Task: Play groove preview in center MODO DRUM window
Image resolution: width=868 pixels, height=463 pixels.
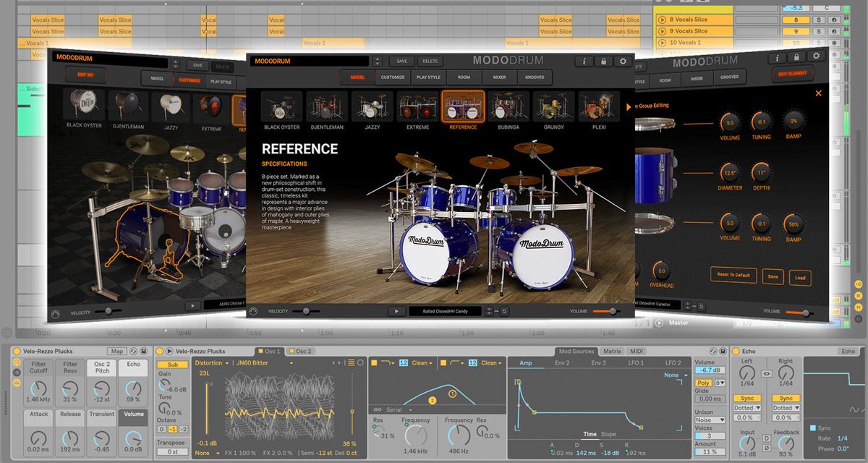Action: pos(396,311)
